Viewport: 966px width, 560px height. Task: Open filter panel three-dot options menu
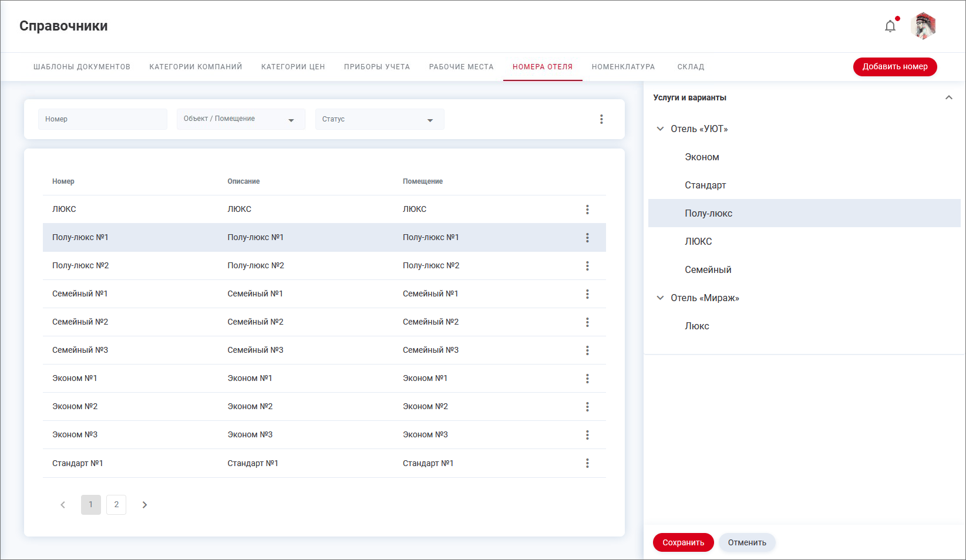[x=601, y=119]
